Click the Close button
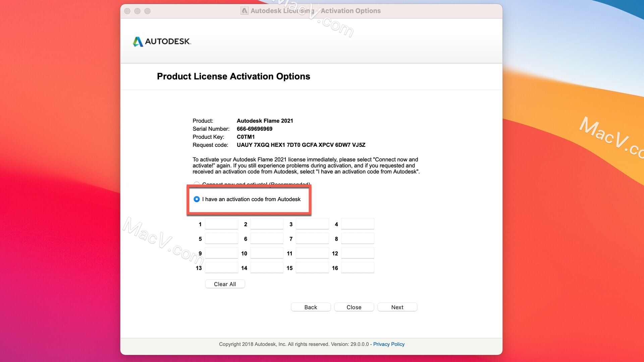644x362 pixels. point(354,307)
